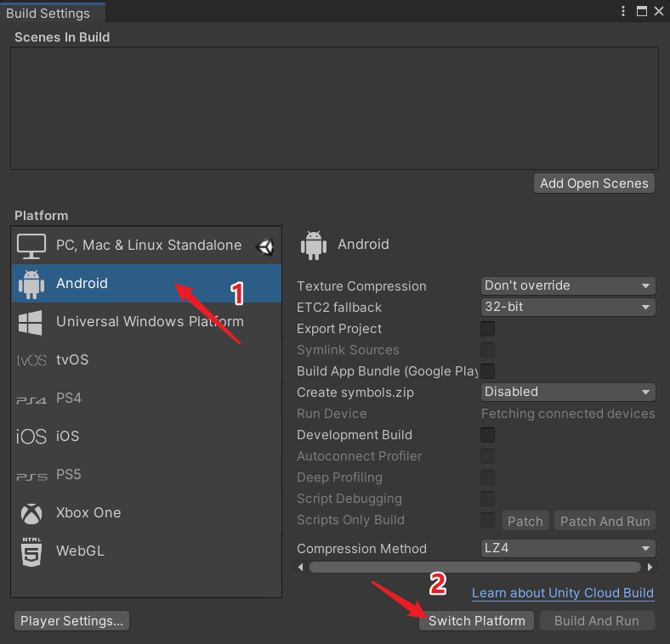This screenshot has height=644, width=670.
Task: Click the Universal Windows Platform logo icon
Action: coord(31,323)
